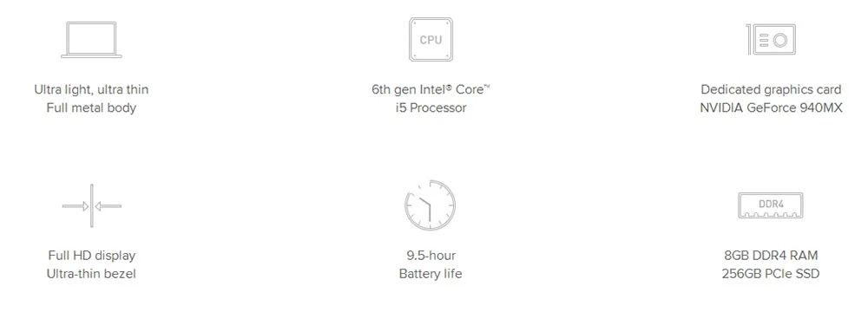Click the 'Ultra light, ultra thin' text
This screenshot has height=312, width=868.
click(91, 89)
